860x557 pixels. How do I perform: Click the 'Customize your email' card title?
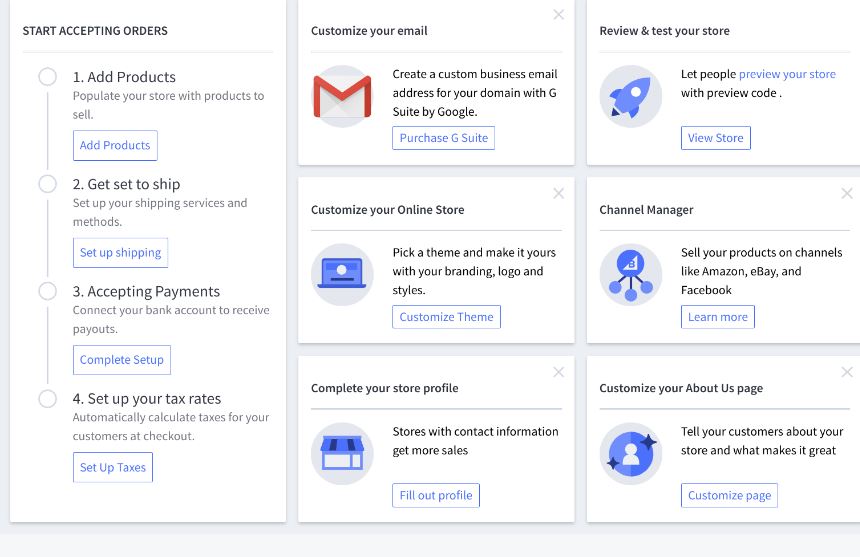tap(369, 31)
